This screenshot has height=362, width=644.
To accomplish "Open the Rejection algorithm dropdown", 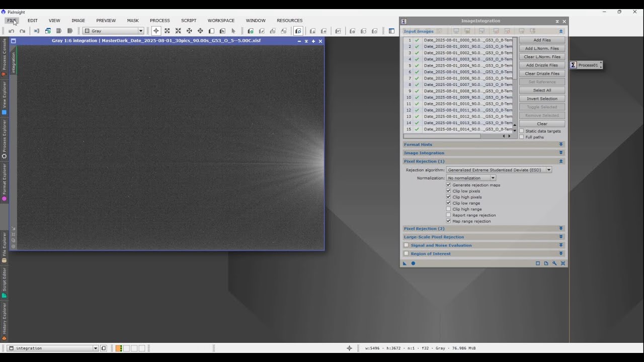I will point(499,170).
